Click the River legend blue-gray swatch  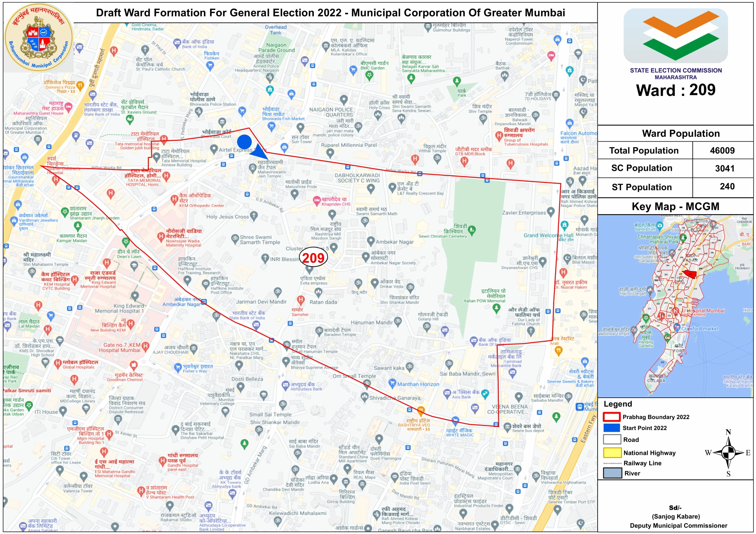coord(612,473)
